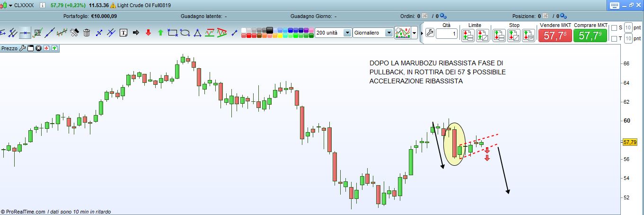Select the ellipse drawing tool
This screenshot has height=215, width=644.
[x=185, y=33]
